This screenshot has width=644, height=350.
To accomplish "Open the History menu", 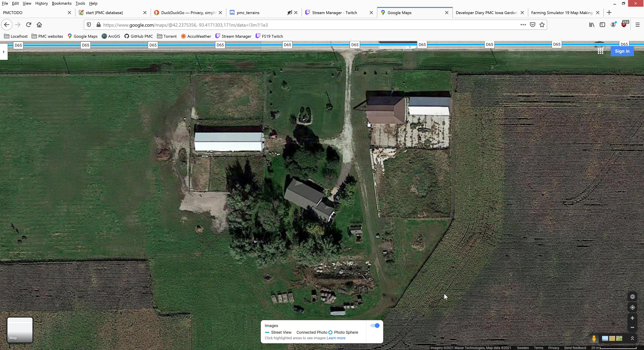I will click(41, 3).
